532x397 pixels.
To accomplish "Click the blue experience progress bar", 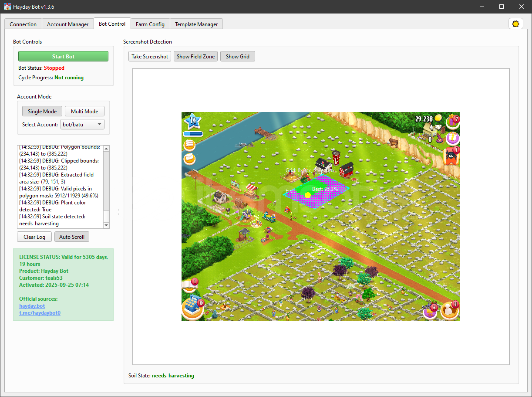I will tap(193, 134).
